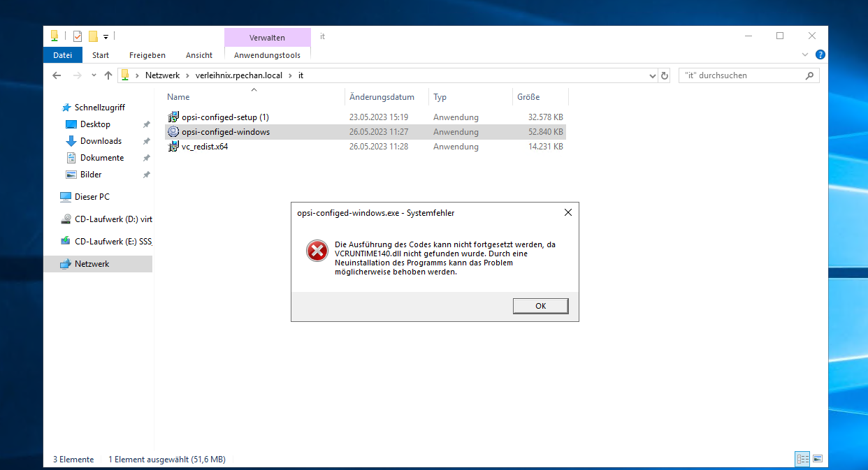This screenshot has width=868, height=470.
Task: Click the pin icon beside Dokumente
Action: tap(146, 158)
